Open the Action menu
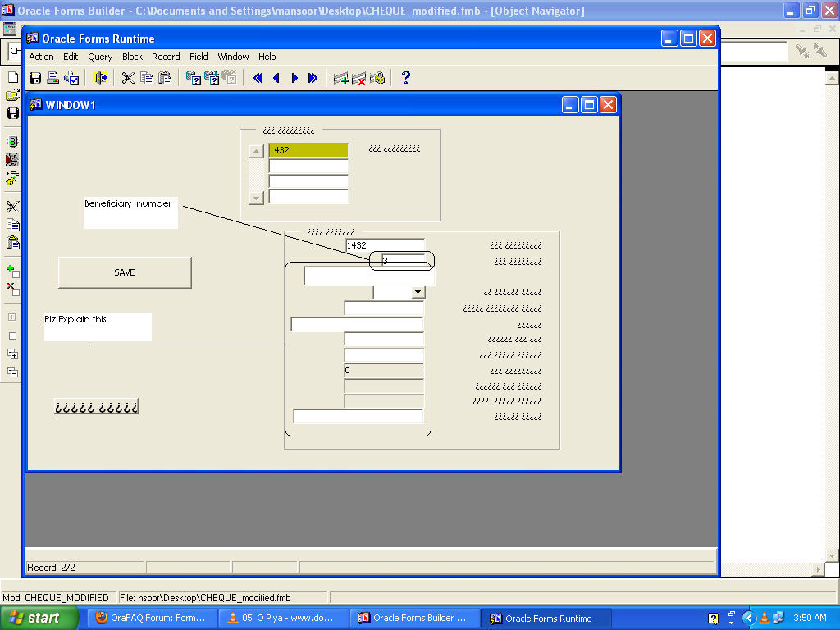Screen dimensions: 840x630 41,57
